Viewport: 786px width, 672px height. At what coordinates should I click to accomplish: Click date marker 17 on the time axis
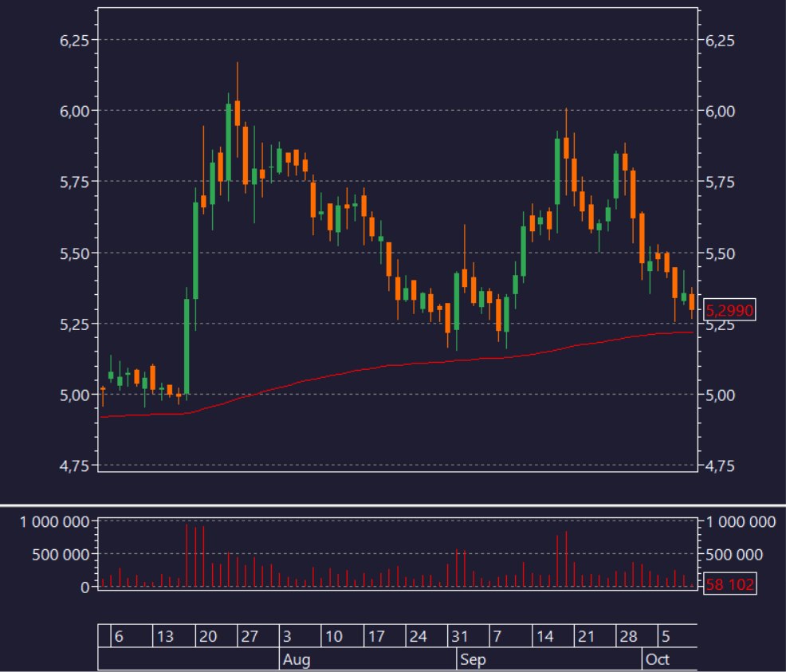tap(376, 636)
